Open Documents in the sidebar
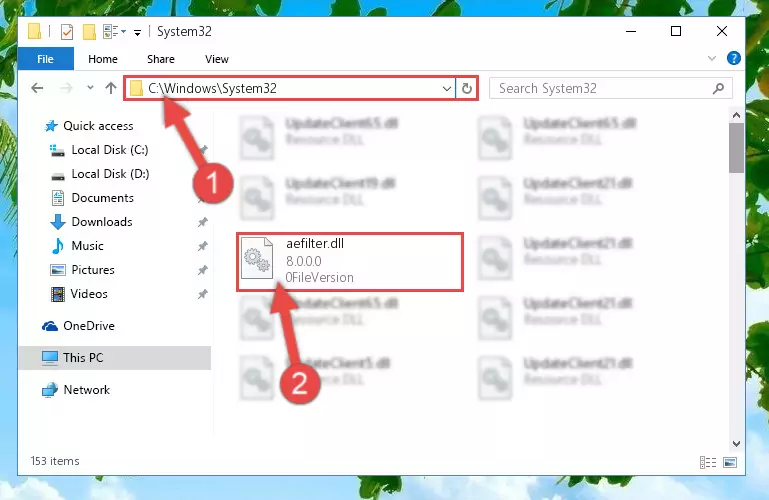Image resolution: width=769 pixels, height=500 pixels. pos(103,198)
